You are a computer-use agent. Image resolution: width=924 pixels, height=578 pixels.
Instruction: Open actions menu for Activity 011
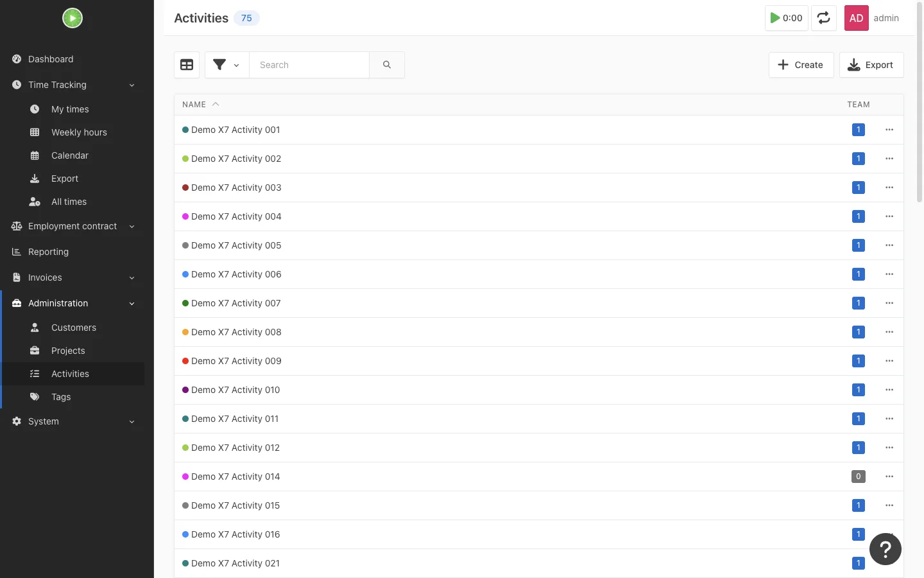point(889,419)
